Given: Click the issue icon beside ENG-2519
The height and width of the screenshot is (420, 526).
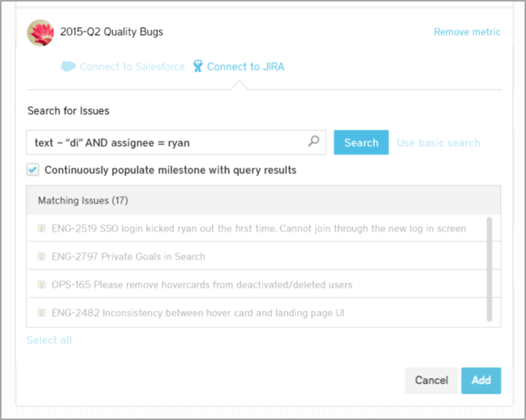Looking at the screenshot, I should (41, 229).
